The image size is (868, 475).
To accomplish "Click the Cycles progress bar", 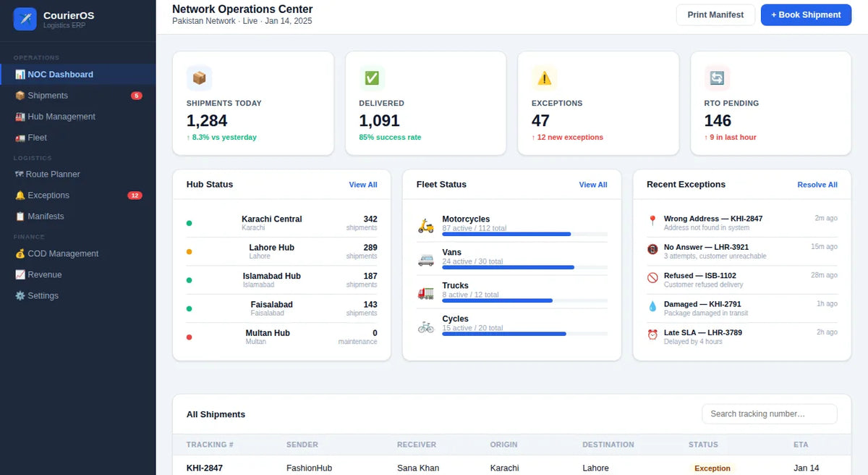I will 524,334.
